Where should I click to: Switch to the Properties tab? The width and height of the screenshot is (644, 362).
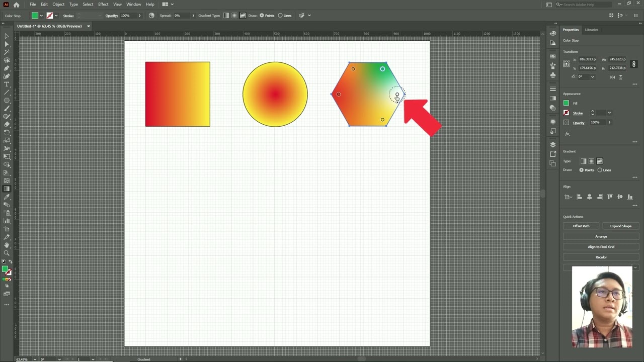571,30
